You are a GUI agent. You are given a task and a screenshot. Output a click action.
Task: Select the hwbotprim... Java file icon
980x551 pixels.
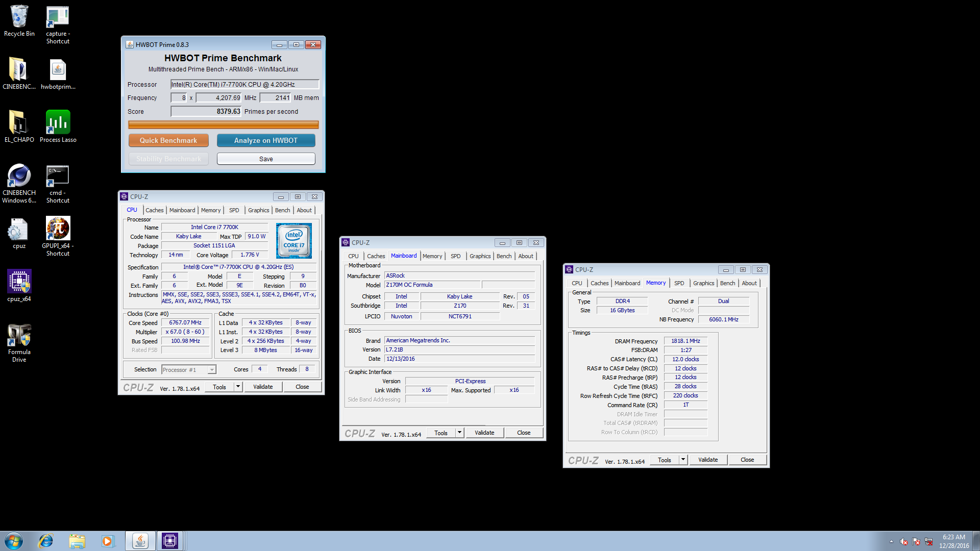click(x=58, y=73)
